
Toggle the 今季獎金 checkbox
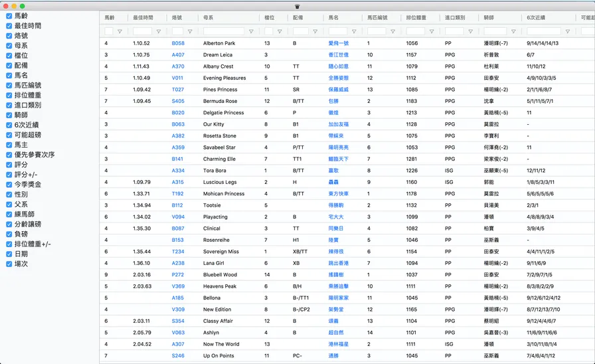9,185
